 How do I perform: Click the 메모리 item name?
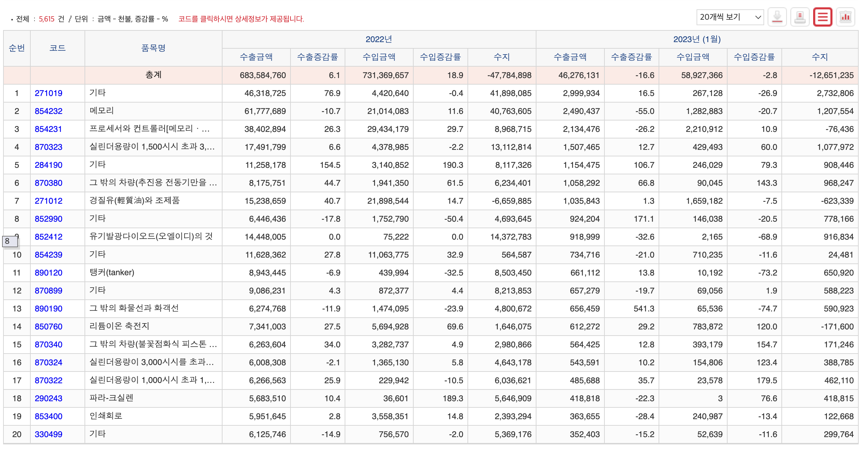pos(101,111)
